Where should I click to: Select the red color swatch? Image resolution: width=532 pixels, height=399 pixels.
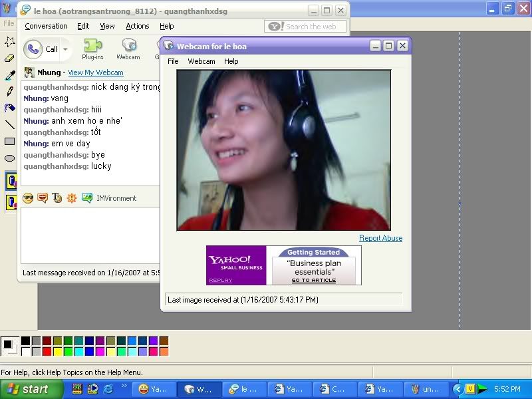(47, 352)
